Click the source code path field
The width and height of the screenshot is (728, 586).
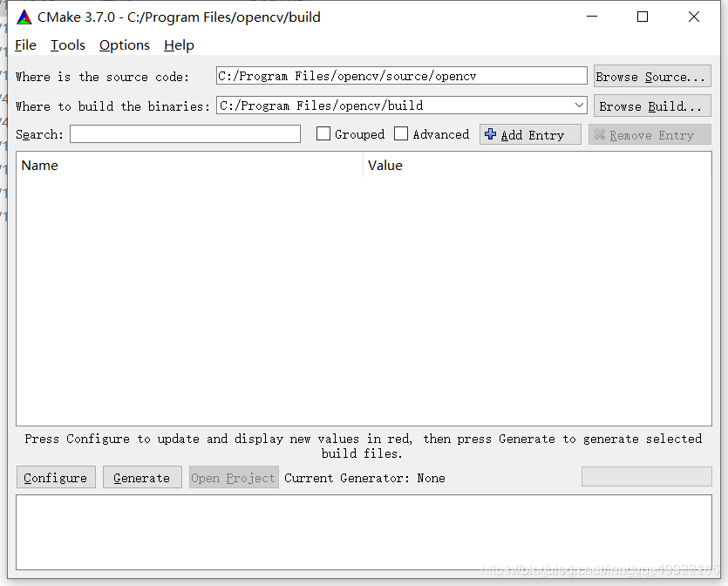tap(402, 76)
